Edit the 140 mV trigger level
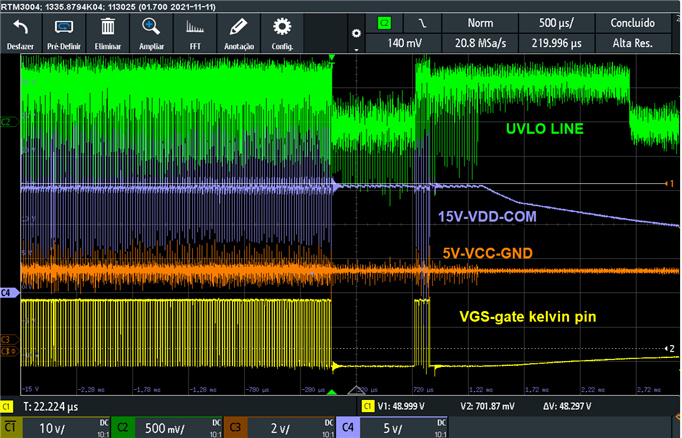Image resolution: width=682 pixels, height=438 pixels. click(x=403, y=43)
